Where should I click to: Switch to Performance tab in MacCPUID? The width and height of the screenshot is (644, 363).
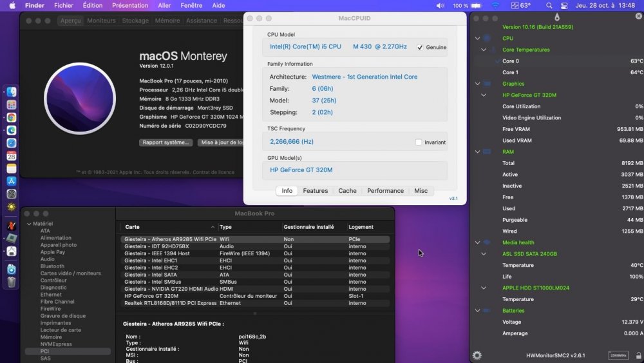click(x=385, y=191)
